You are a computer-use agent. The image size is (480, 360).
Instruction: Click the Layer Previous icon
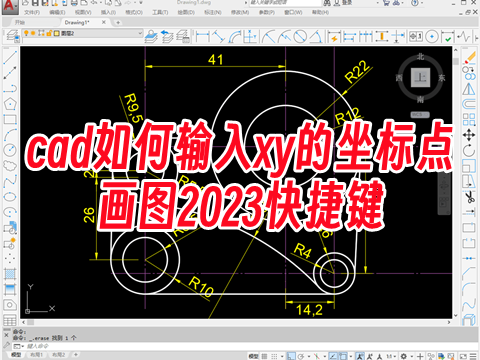tap(167, 36)
